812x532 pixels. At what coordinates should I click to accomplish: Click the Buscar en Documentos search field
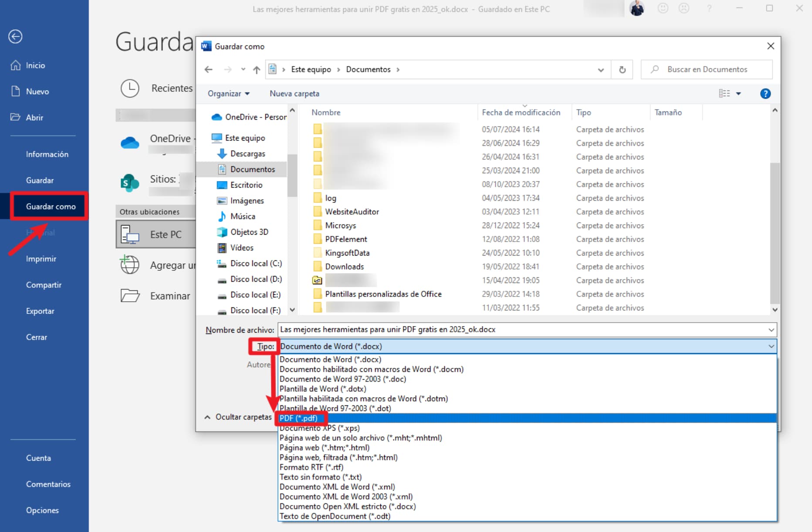(x=707, y=70)
